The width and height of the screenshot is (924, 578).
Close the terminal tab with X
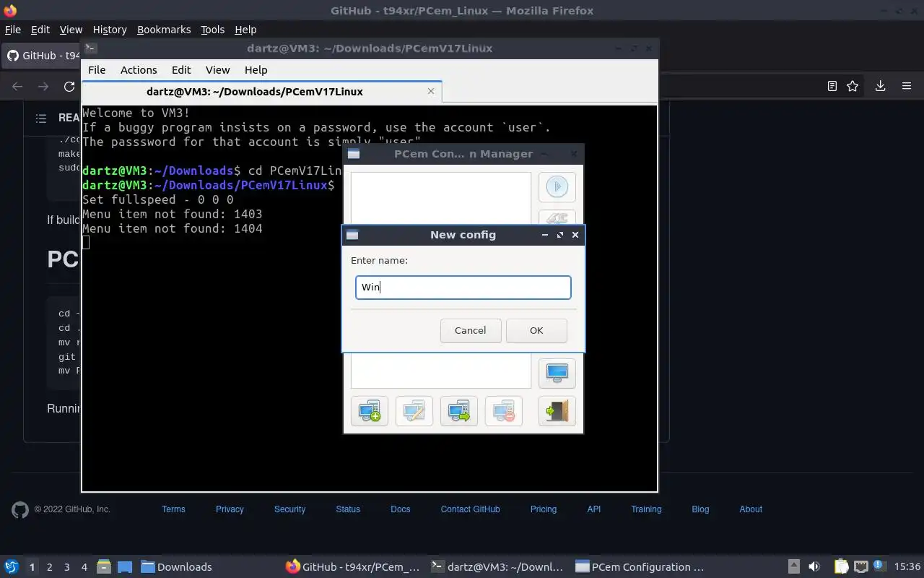coord(431,91)
